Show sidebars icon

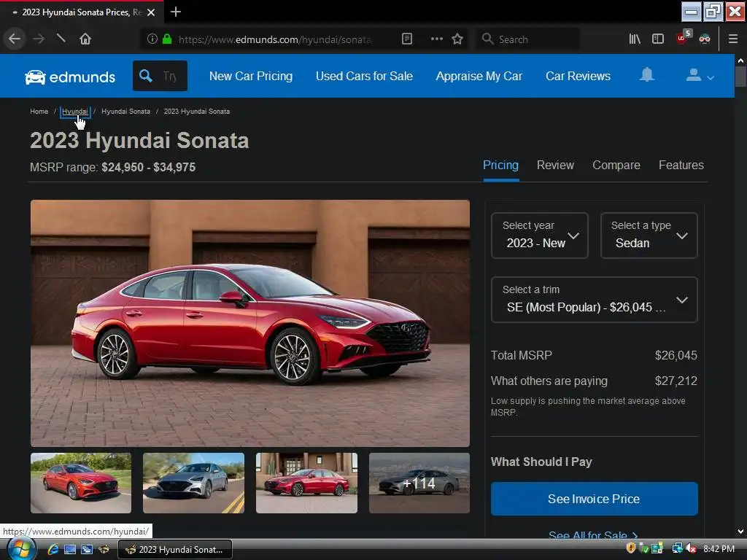click(x=658, y=39)
